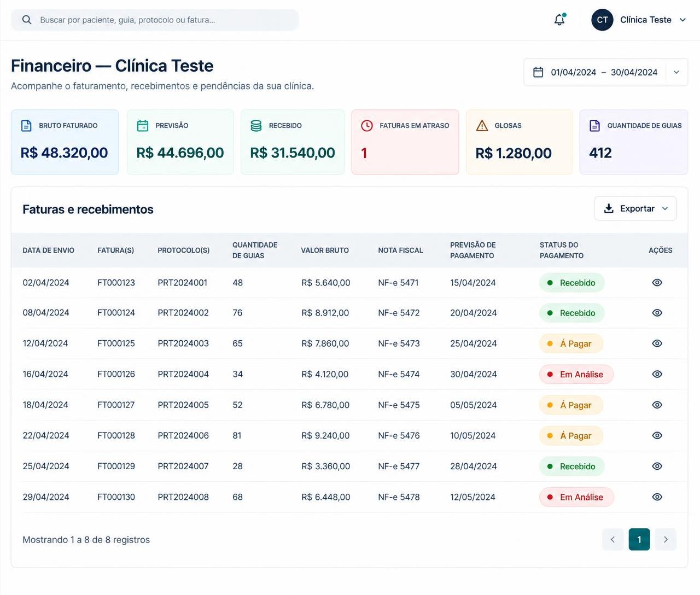Click the Recebido coins icon
The width and height of the screenshot is (700, 595).
256,125
